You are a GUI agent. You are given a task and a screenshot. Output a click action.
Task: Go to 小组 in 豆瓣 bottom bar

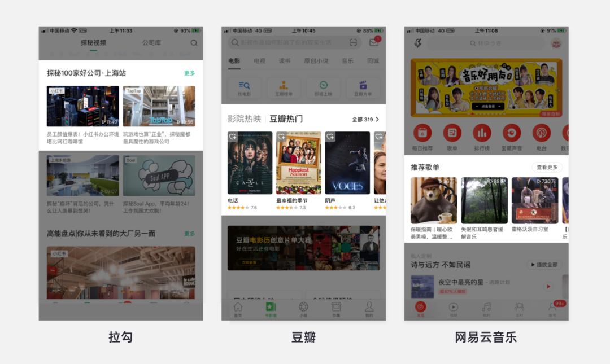click(303, 310)
